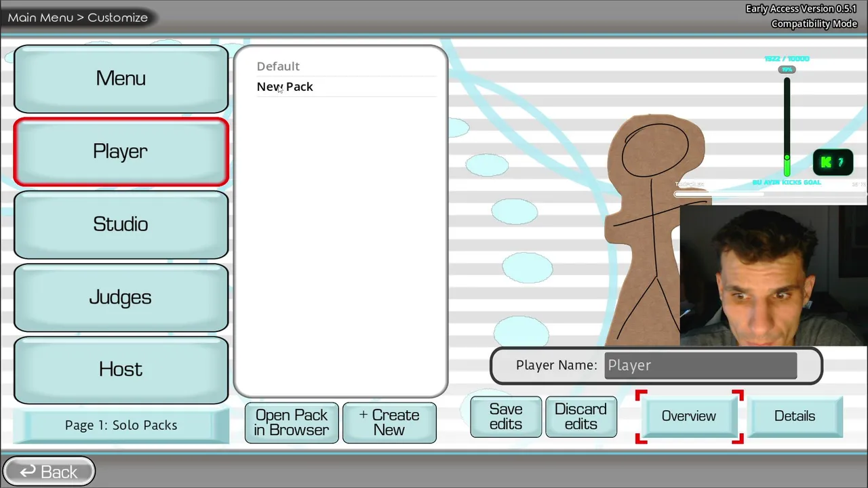Go back to the Main Menu
The width and height of the screenshot is (868, 488).
coord(49,472)
